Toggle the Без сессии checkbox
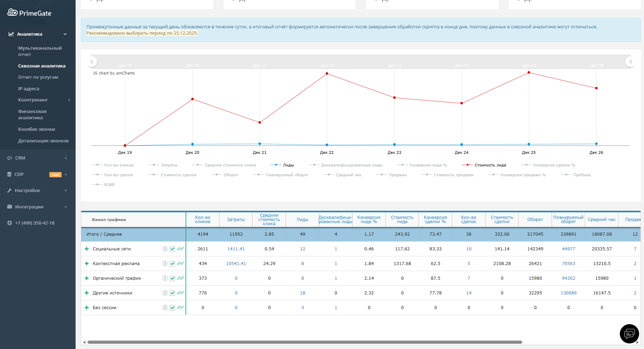The image size is (644, 349). [172, 308]
